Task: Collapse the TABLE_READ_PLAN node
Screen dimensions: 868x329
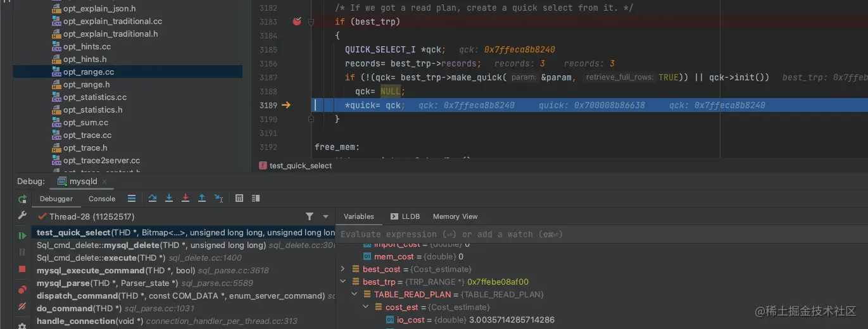Action: tap(355, 295)
